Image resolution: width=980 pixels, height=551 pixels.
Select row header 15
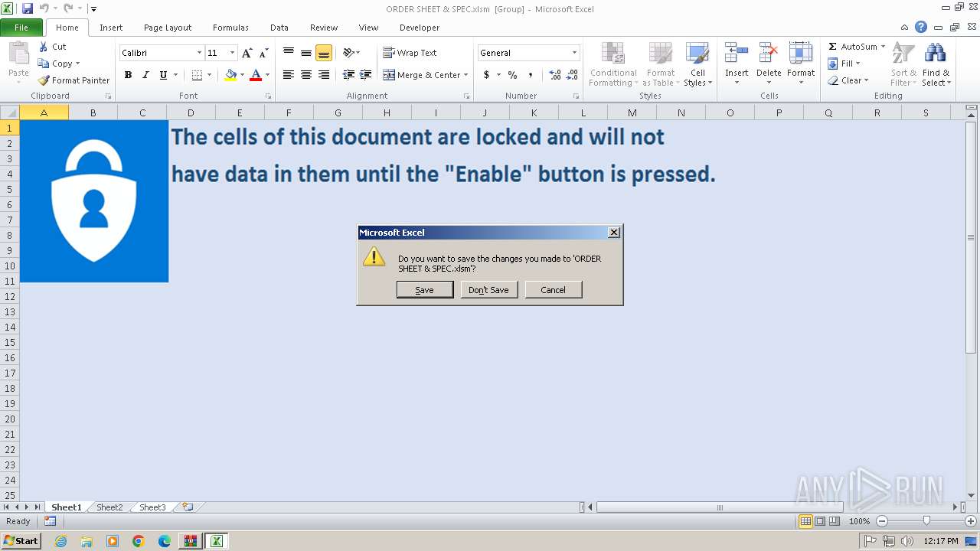tap(10, 342)
